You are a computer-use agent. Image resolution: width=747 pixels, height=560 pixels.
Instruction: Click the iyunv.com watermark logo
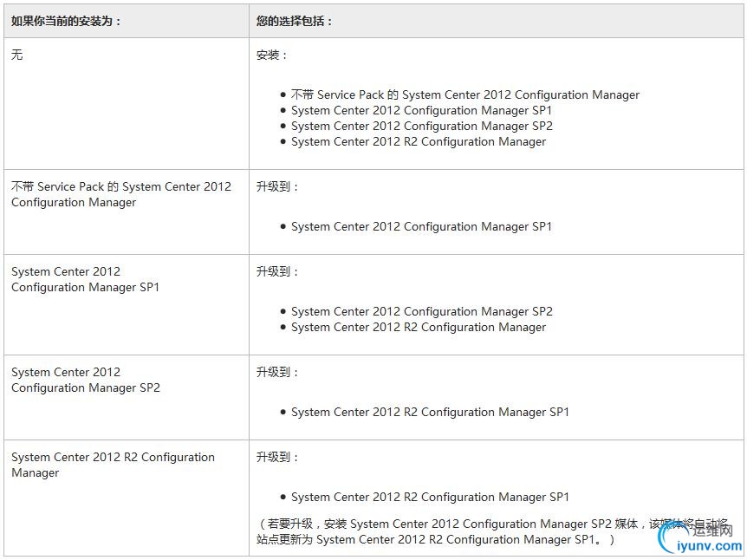tap(701, 539)
